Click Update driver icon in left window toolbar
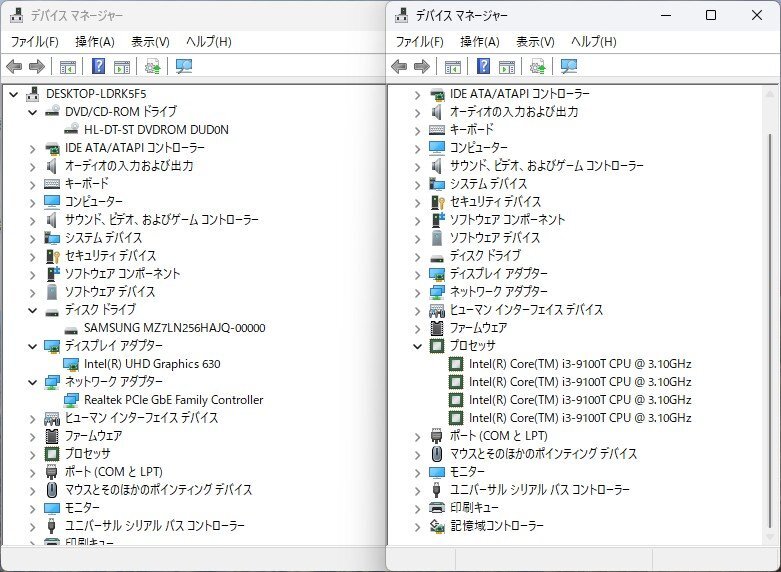781x572 pixels. [152, 66]
